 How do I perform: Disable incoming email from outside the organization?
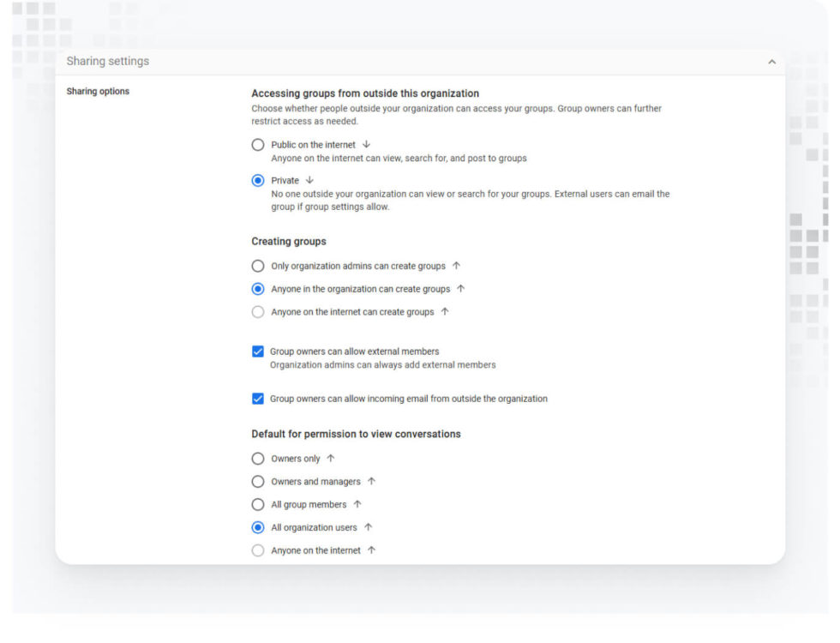258,398
